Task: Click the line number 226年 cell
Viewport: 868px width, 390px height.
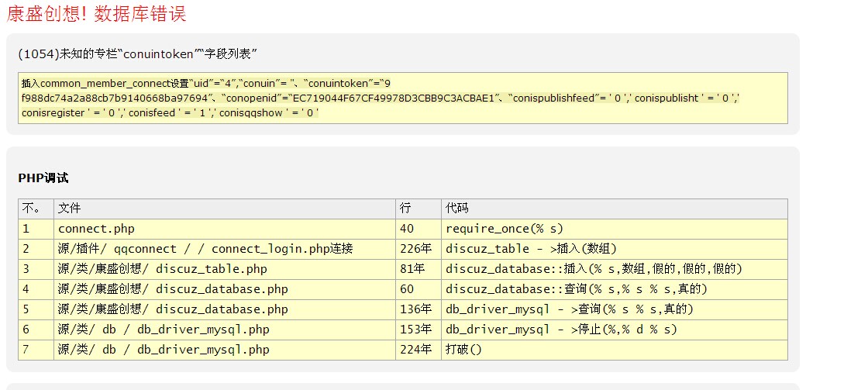Action: pyautogui.click(x=412, y=249)
